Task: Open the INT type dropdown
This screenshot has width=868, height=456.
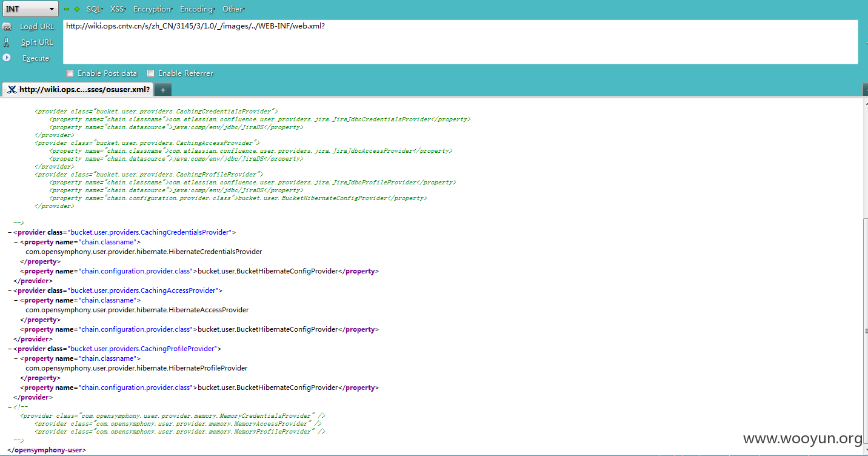Action: tap(30, 9)
